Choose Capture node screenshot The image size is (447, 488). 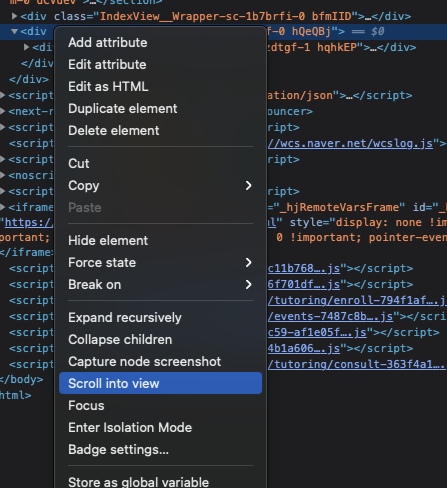click(x=144, y=362)
